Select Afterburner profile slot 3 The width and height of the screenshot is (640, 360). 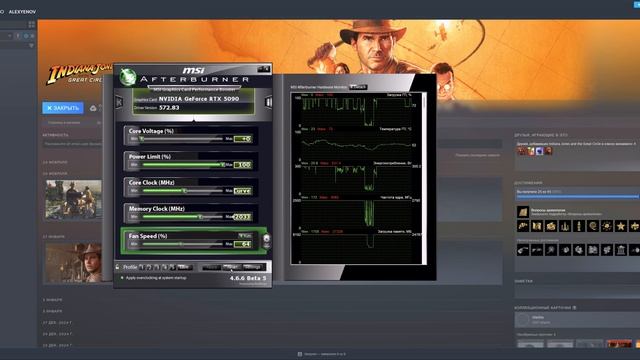point(157,267)
